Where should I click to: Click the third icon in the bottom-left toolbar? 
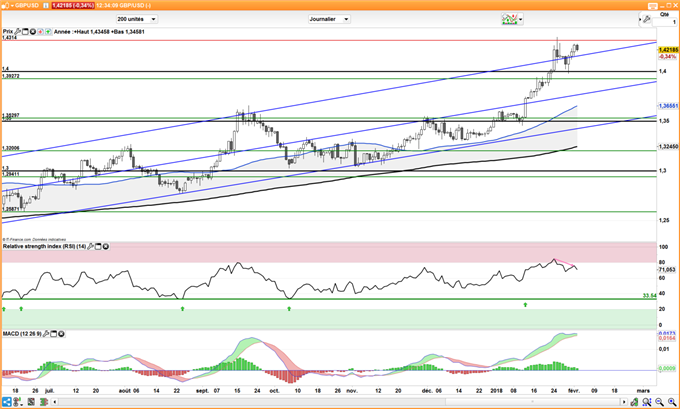click(x=31, y=402)
